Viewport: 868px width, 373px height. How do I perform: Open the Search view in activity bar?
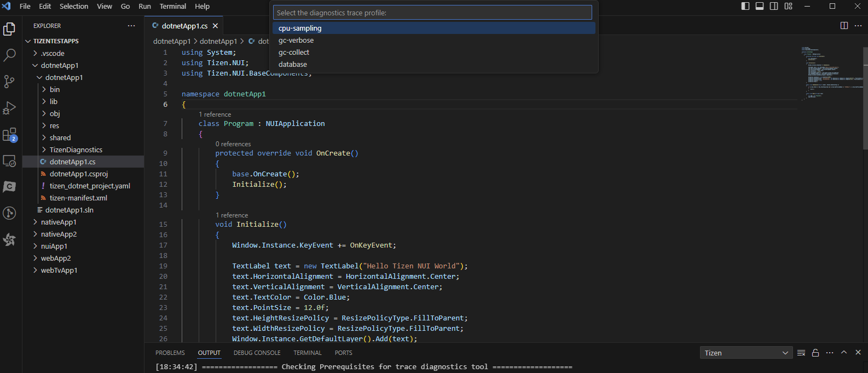[x=10, y=55]
